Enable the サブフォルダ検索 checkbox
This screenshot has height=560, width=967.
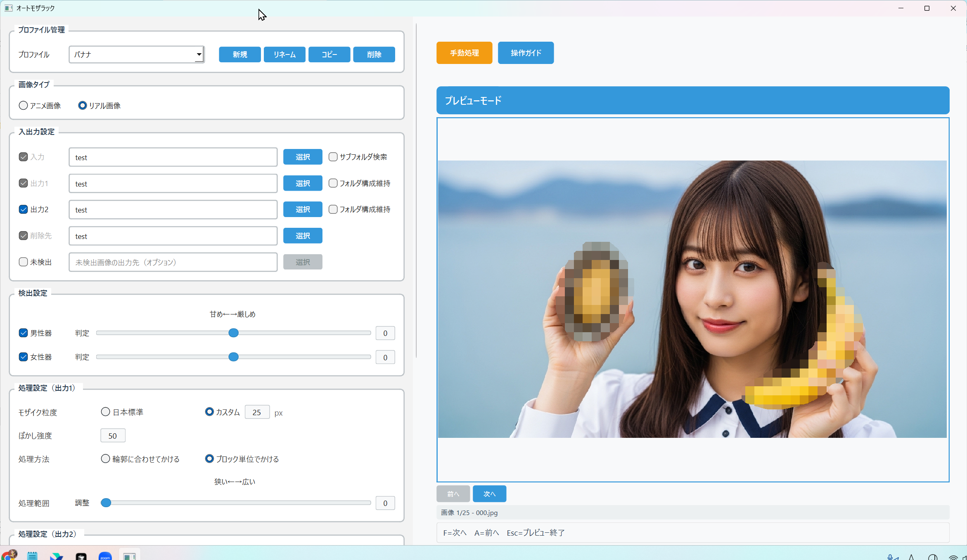[333, 157]
